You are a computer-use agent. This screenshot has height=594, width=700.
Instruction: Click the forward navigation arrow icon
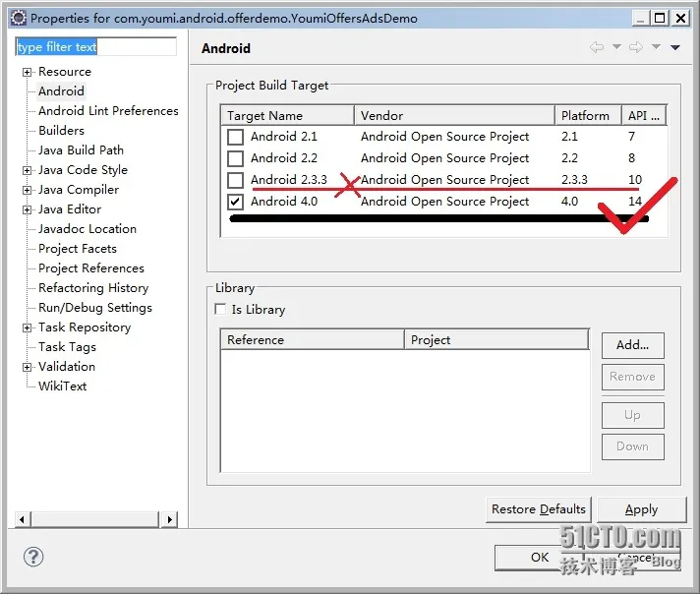click(636, 47)
